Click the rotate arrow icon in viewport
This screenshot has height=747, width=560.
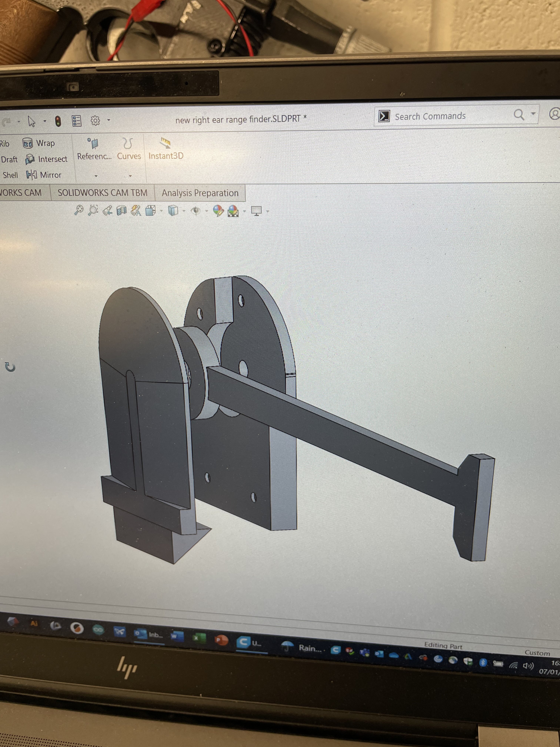10,367
